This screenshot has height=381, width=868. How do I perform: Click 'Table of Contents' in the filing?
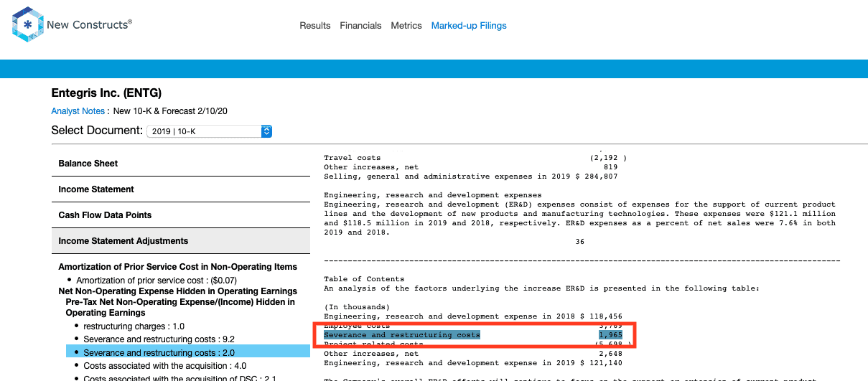click(364, 279)
